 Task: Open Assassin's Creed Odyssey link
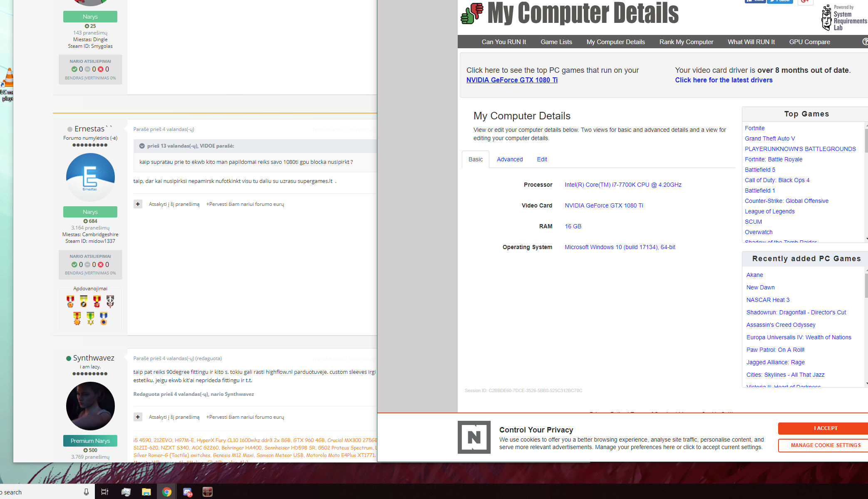coord(781,325)
